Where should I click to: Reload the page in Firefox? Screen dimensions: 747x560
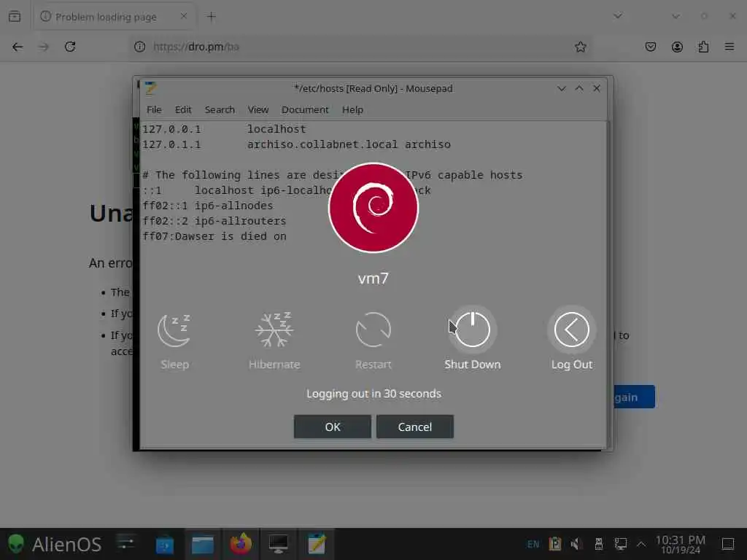pos(70,47)
